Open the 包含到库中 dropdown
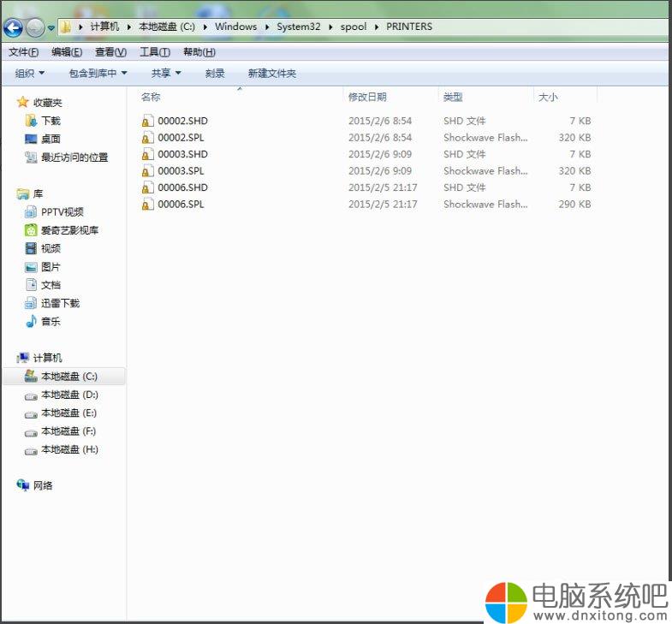Image resolution: width=672 pixels, height=624 pixels. pos(98,74)
